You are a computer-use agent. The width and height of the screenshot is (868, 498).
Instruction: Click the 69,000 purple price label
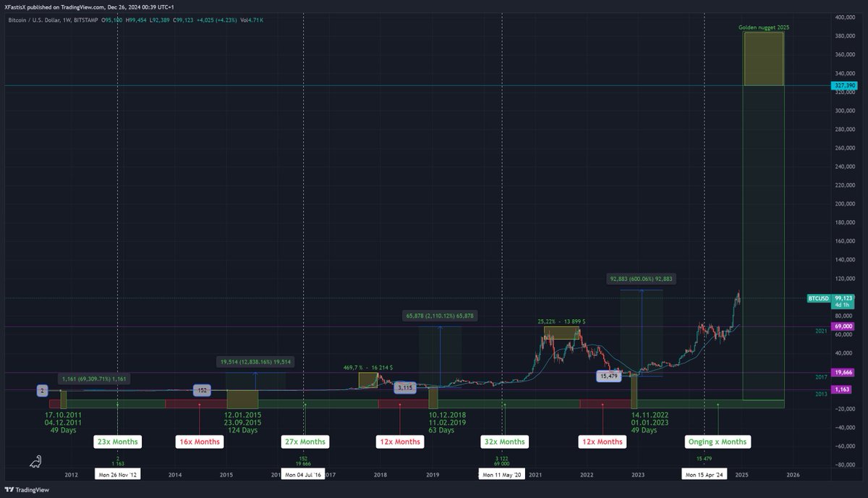coord(844,326)
